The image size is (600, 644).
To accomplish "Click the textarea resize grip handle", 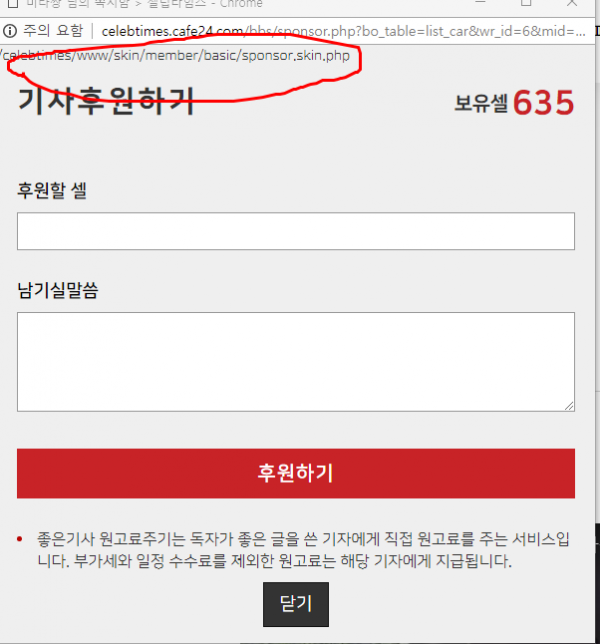I will click(569, 406).
